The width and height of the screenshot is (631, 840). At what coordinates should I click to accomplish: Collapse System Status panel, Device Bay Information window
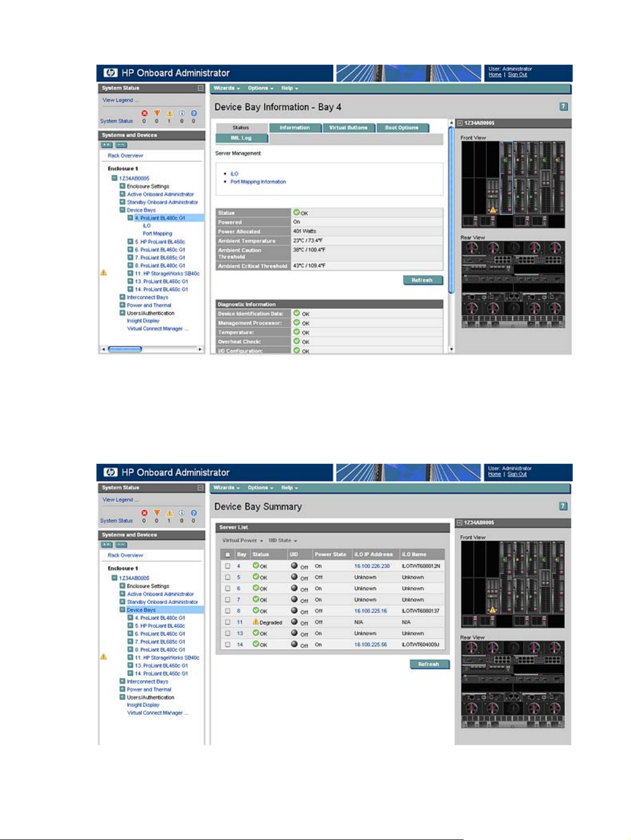coord(200,88)
